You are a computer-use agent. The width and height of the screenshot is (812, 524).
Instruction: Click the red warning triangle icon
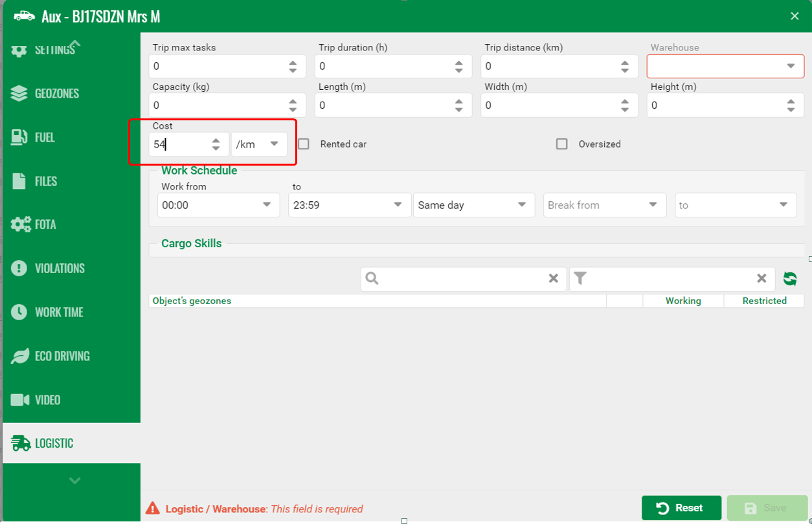click(152, 508)
